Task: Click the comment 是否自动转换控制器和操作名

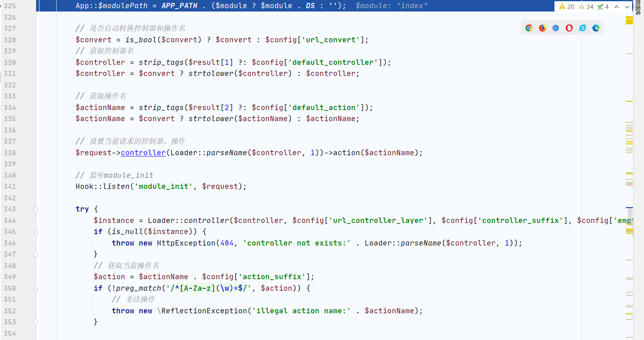Action: tap(131, 28)
